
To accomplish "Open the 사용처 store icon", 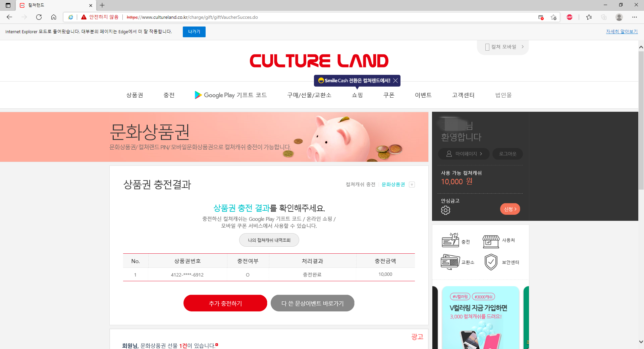I will click(498, 241).
